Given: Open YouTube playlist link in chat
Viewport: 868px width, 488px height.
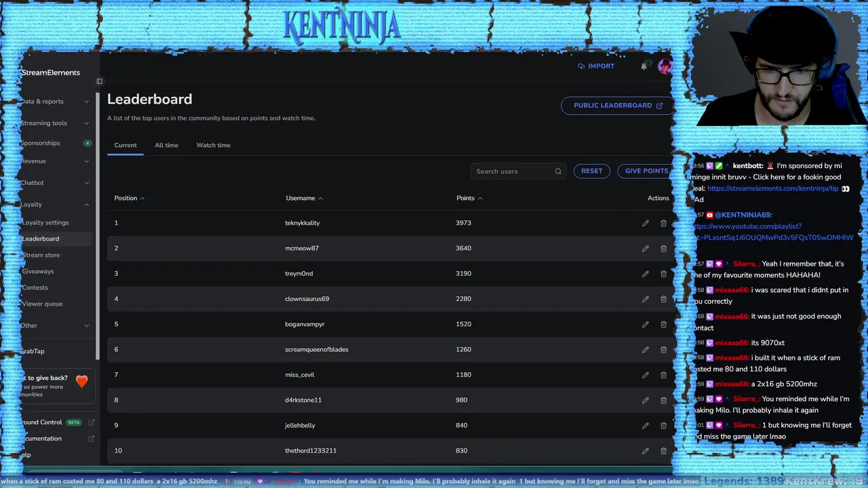Looking at the screenshot, I should coord(773,232).
